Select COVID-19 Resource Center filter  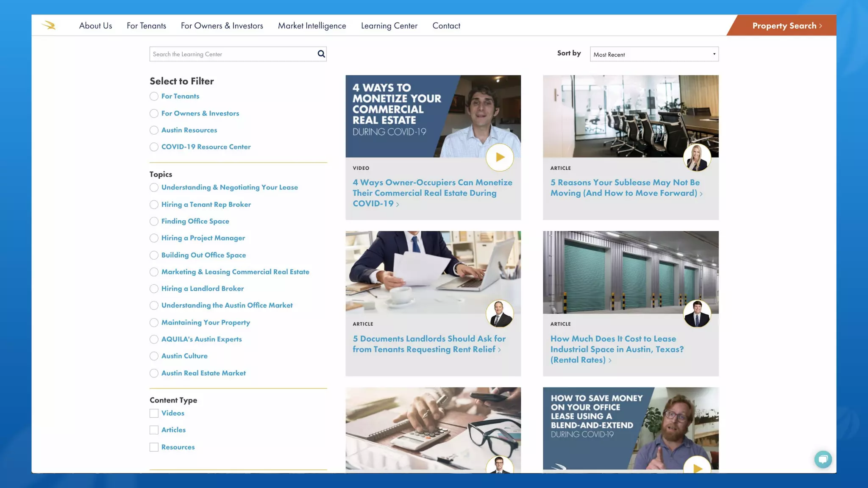(x=154, y=147)
